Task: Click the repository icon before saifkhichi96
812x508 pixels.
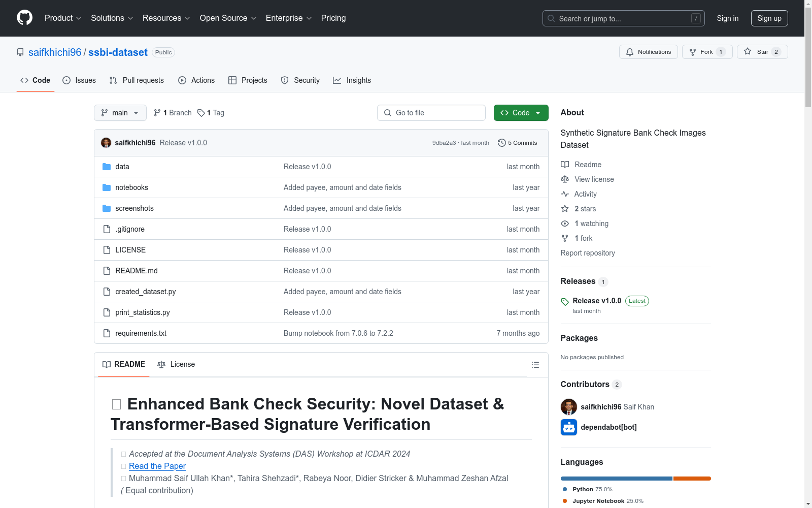Action: (20, 52)
